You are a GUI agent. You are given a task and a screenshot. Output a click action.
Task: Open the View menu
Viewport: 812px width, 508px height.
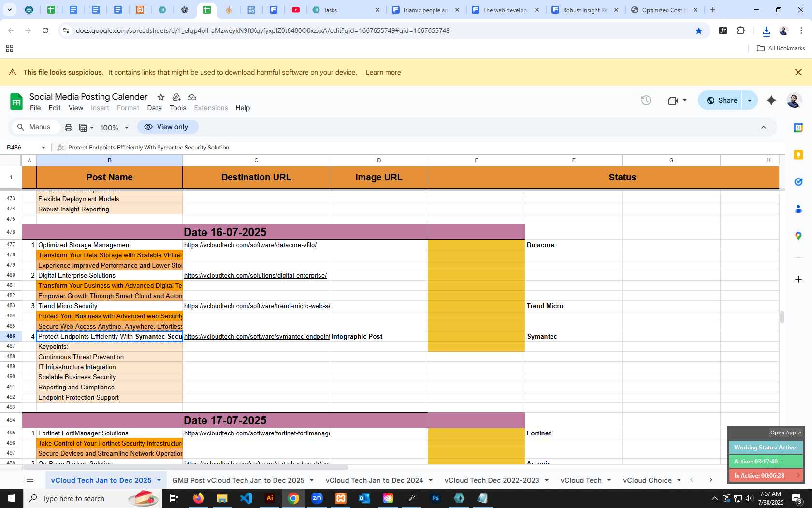point(76,108)
